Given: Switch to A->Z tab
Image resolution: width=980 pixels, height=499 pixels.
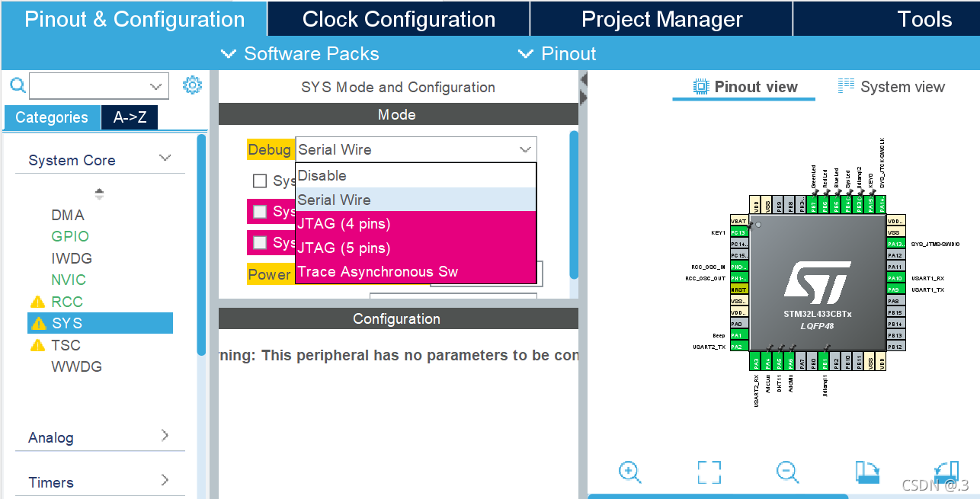Looking at the screenshot, I should (130, 117).
